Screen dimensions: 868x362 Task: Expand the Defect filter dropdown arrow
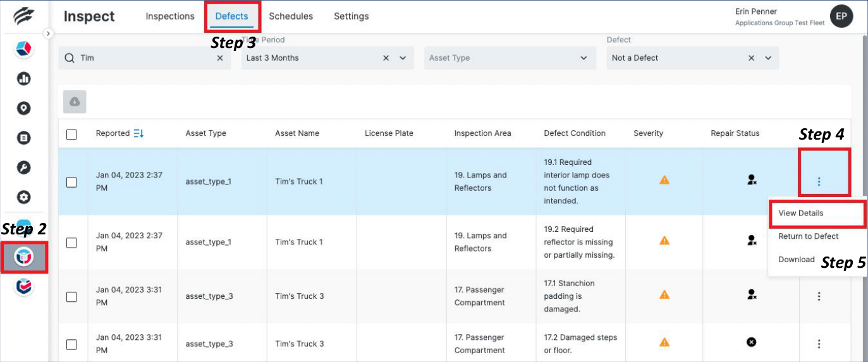768,58
